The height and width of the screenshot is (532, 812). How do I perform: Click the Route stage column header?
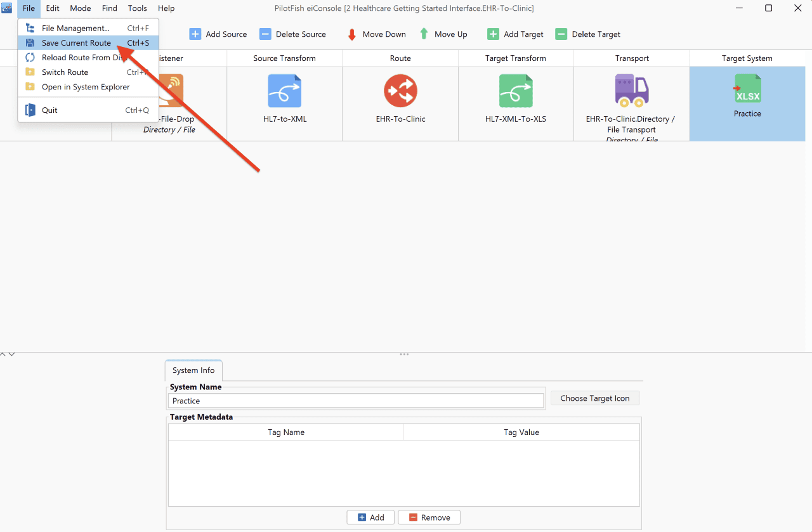pyautogui.click(x=400, y=58)
